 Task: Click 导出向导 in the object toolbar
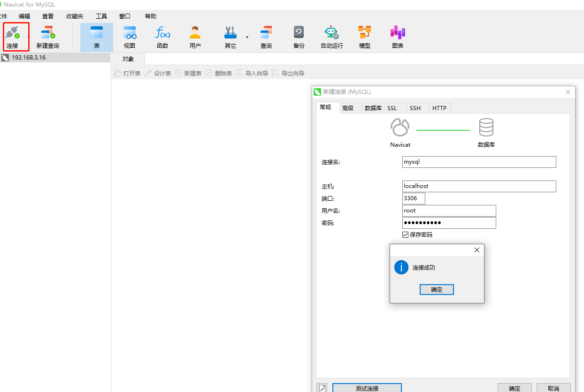(288, 74)
